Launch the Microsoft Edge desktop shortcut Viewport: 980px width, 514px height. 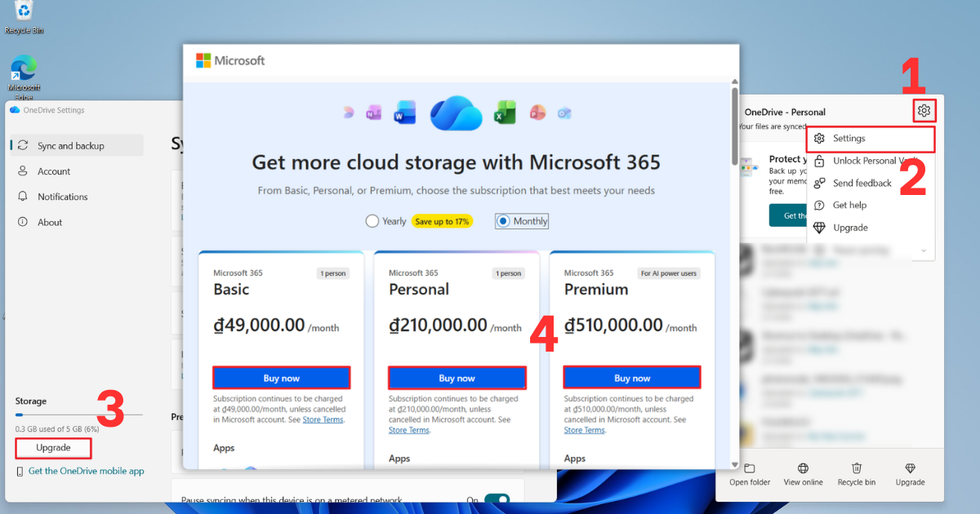tap(24, 75)
